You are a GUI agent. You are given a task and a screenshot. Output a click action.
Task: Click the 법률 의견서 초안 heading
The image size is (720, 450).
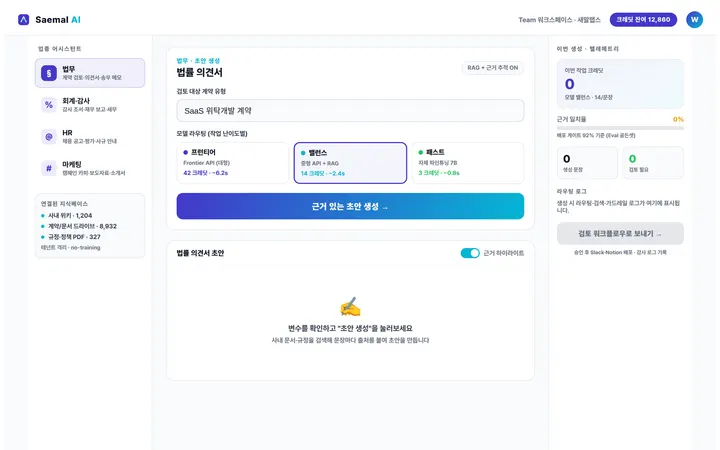click(200, 253)
